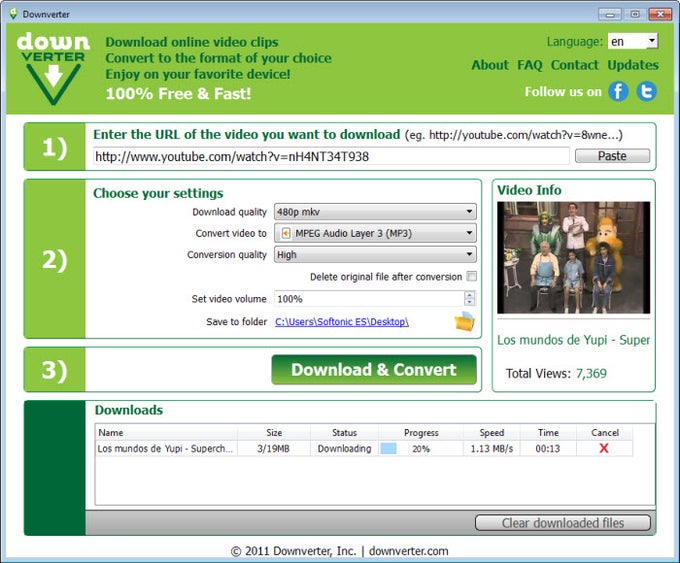Open the C:\Users\Softonic ES\Desktop\ folder link
The width and height of the screenshot is (680, 563).
(x=342, y=321)
